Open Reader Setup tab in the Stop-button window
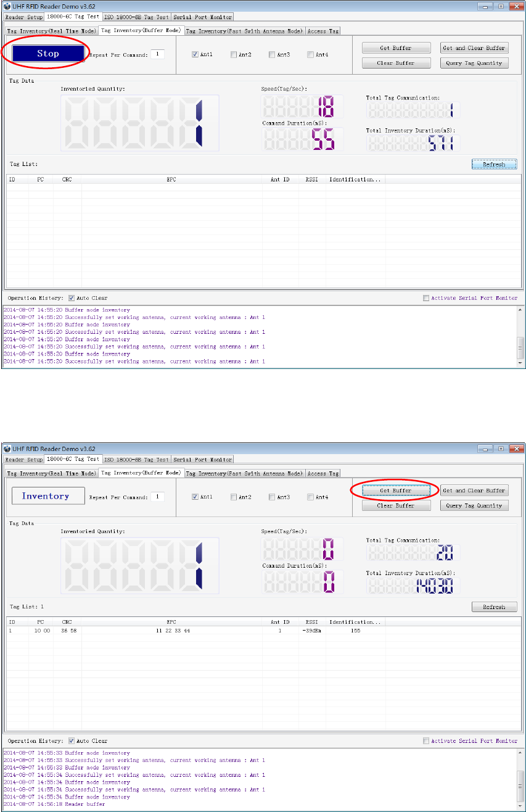The width and height of the screenshot is (526, 812). pyautogui.click(x=23, y=17)
